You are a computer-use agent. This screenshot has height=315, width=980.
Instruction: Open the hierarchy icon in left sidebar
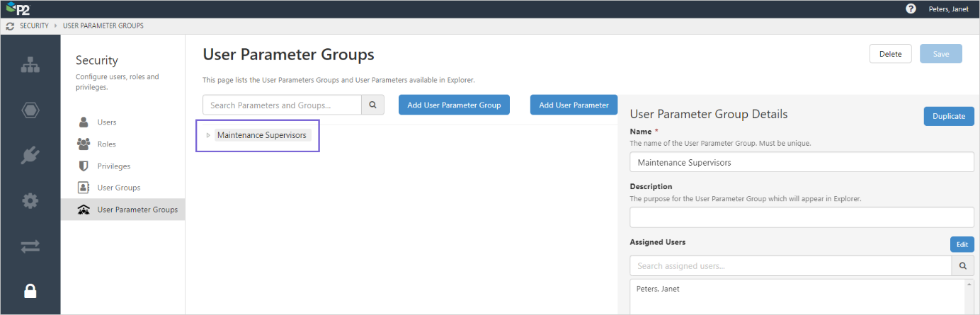pos(30,65)
